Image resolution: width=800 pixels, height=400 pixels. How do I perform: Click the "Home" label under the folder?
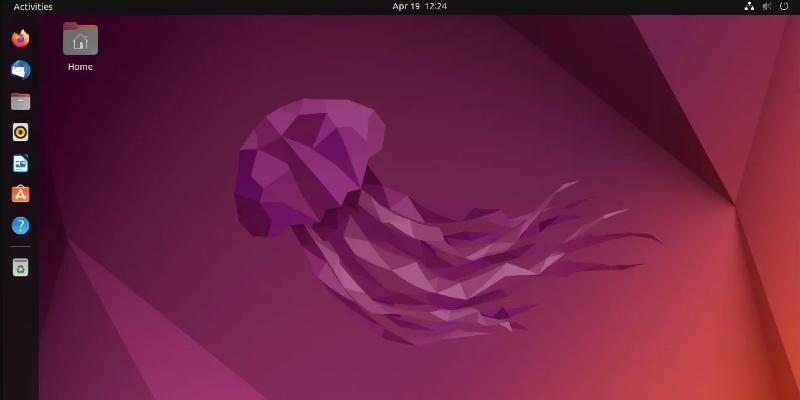[x=80, y=67]
